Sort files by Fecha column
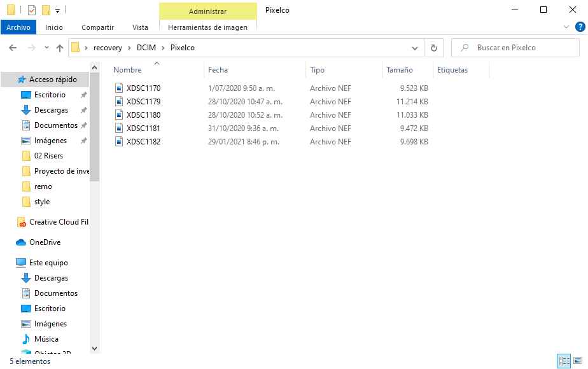588x369 pixels. pyautogui.click(x=218, y=70)
